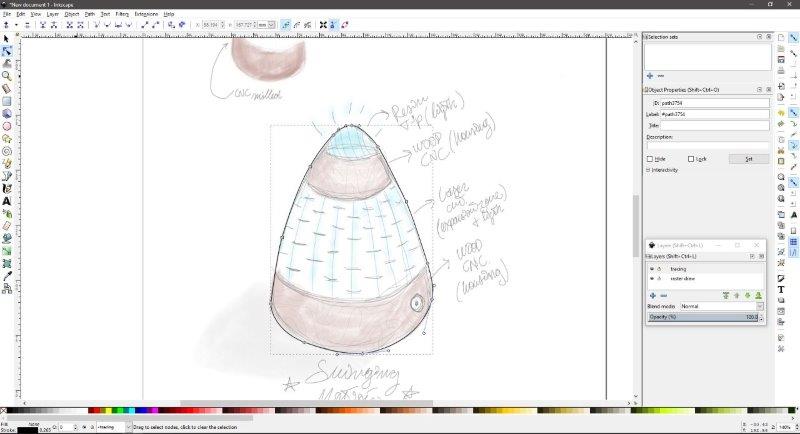The image size is (800, 434).
Task: Click the Opacity slider in Layers panel
Action: click(x=703, y=317)
